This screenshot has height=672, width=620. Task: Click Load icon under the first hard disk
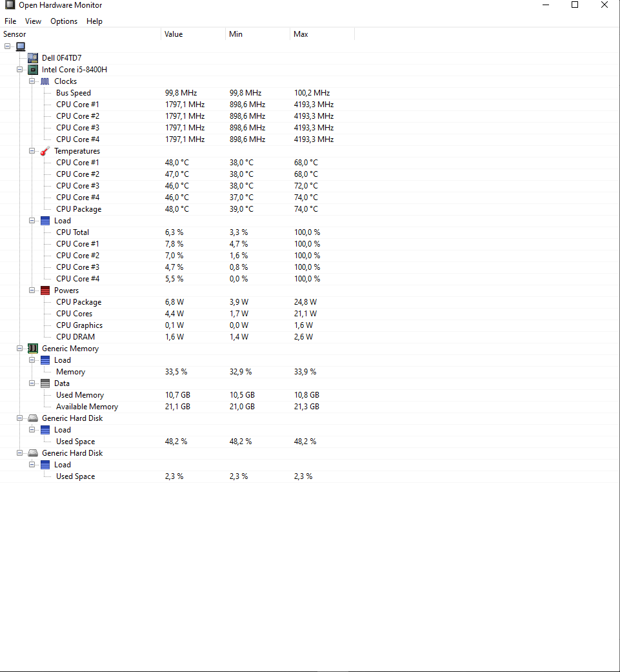click(45, 429)
